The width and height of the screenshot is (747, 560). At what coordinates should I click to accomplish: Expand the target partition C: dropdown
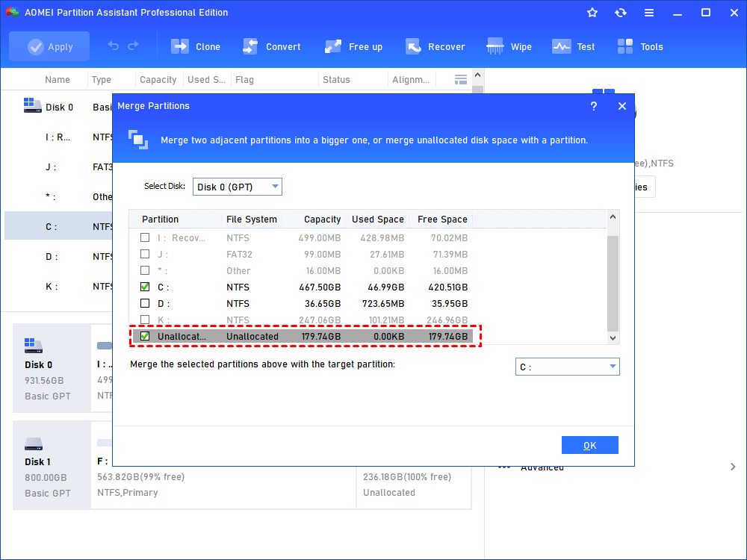pos(568,367)
